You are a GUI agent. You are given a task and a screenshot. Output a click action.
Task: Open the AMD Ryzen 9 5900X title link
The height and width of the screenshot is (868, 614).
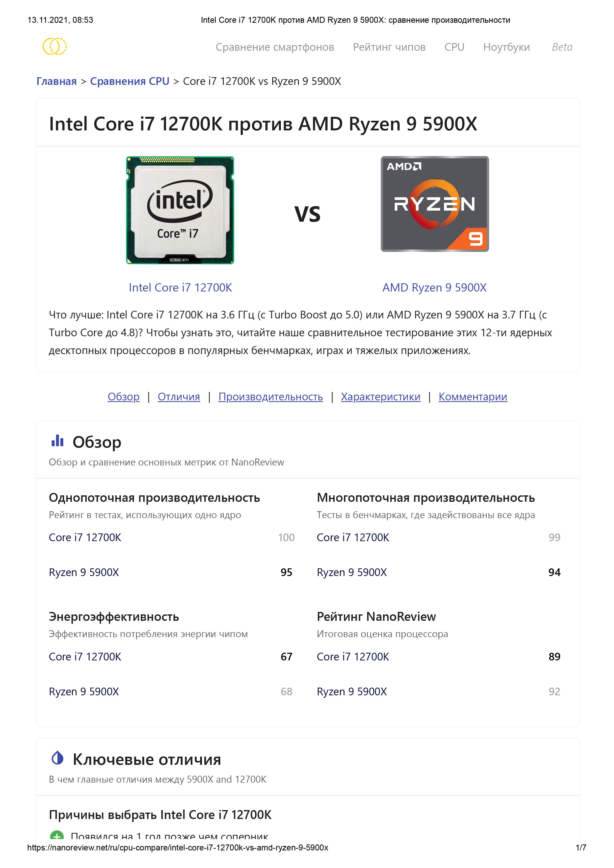[434, 288]
